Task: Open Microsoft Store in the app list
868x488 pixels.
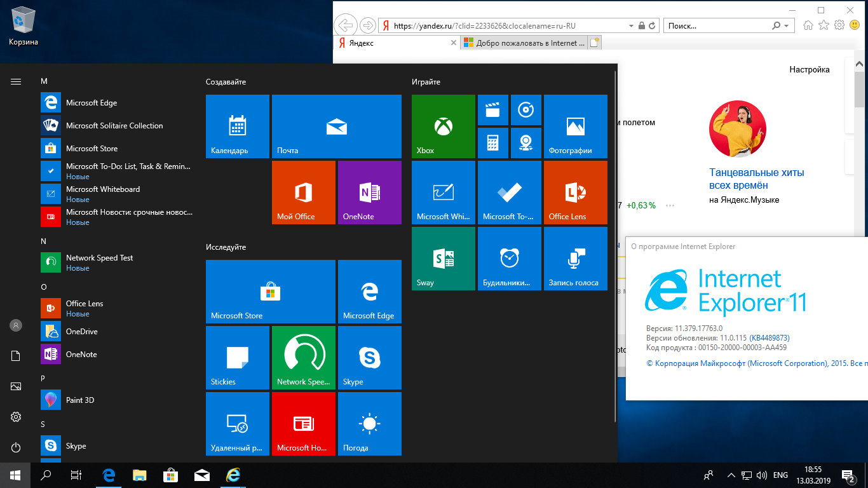Action: point(116,148)
